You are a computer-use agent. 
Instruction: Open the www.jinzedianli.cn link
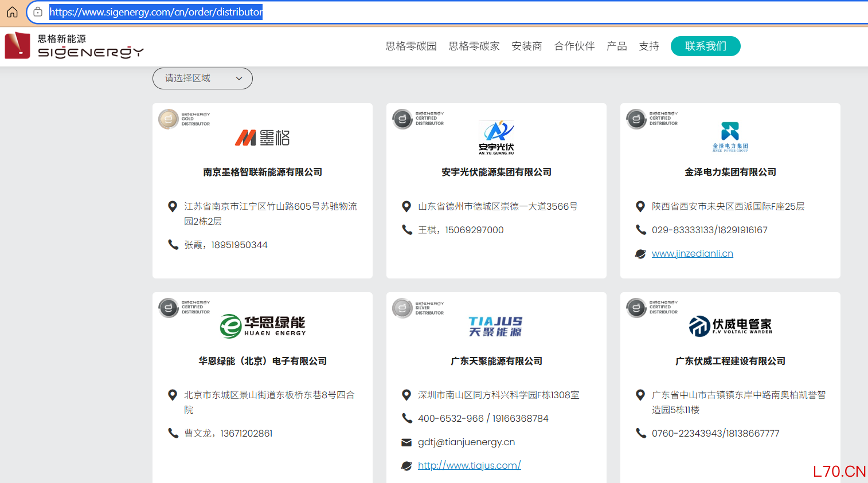pos(692,253)
